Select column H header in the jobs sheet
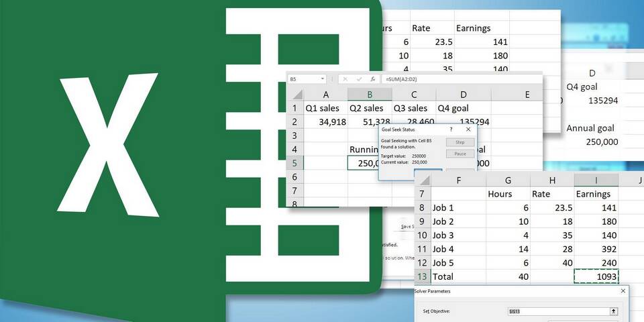This screenshot has height=322, width=644. coord(552,180)
